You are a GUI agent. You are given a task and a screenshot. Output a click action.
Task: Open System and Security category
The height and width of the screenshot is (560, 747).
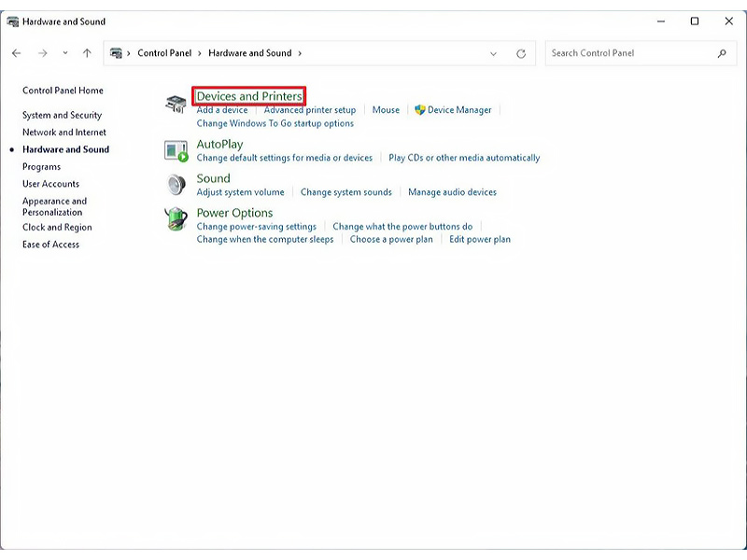coord(62,115)
